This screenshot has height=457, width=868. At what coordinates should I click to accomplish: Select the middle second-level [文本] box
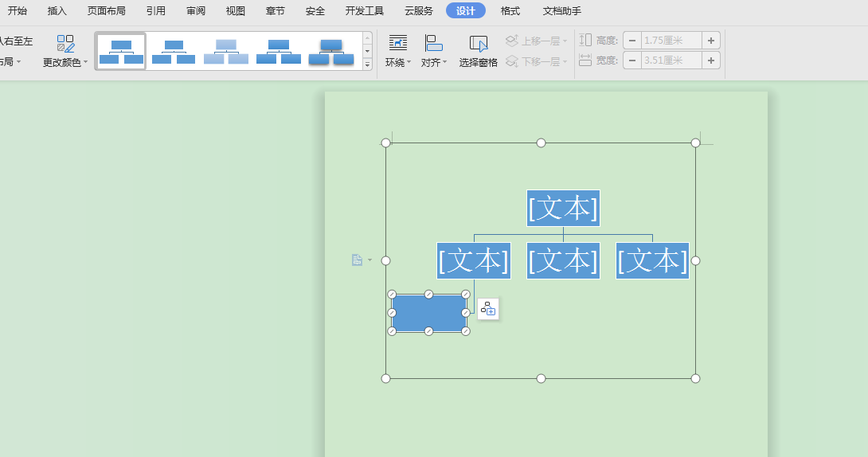click(563, 260)
